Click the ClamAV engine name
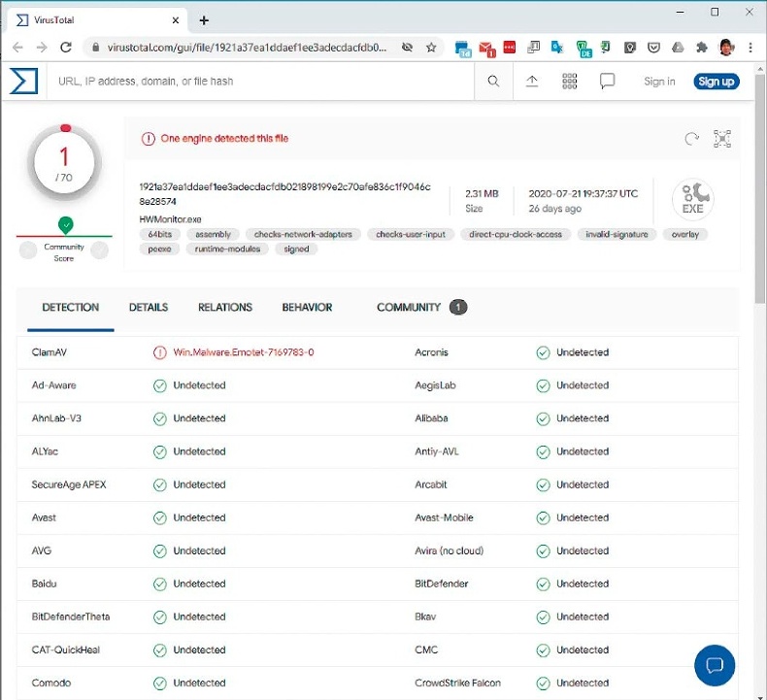This screenshot has width=767, height=700. (49, 352)
